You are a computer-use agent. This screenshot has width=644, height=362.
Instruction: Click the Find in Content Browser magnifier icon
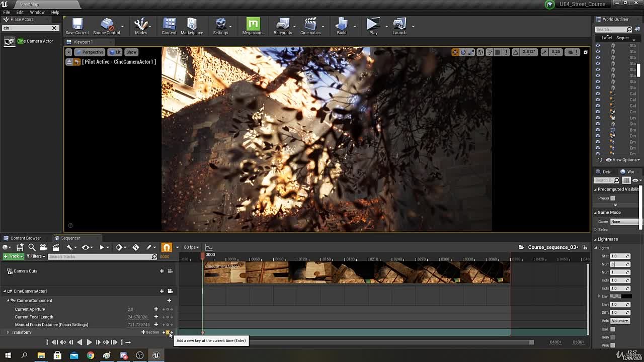point(32,247)
